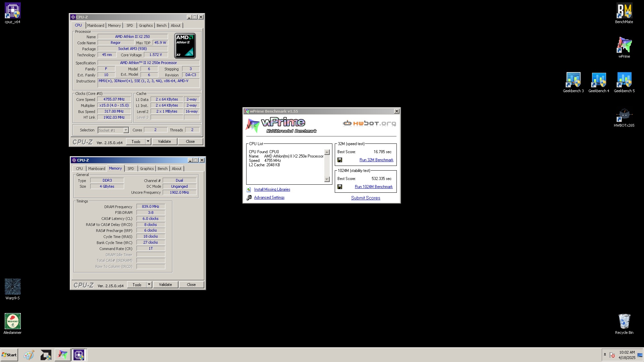Expand Tools dropdown arrow in top CPU-Z
Viewport: 644px width, 362px height.
[x=148, y=142]
